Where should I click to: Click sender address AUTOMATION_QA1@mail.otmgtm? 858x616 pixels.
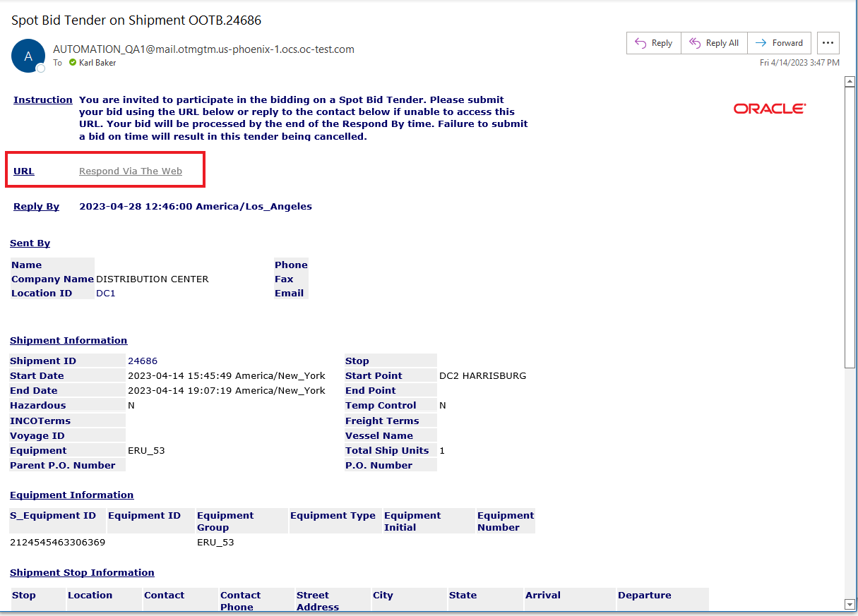[x=203, y=49]
